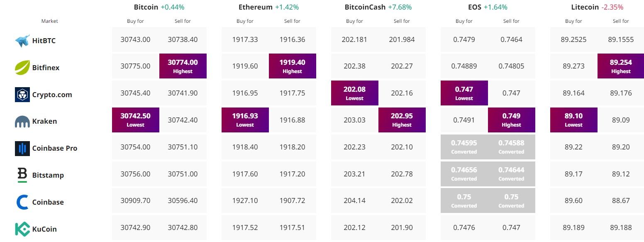Click Coinbase Pro converted EOS buy price
Screen dimensions: 644x242
[x=464, y=147]
